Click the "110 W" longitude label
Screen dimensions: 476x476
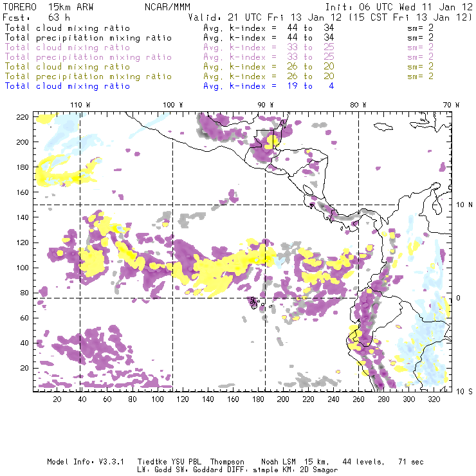(80, 105)
